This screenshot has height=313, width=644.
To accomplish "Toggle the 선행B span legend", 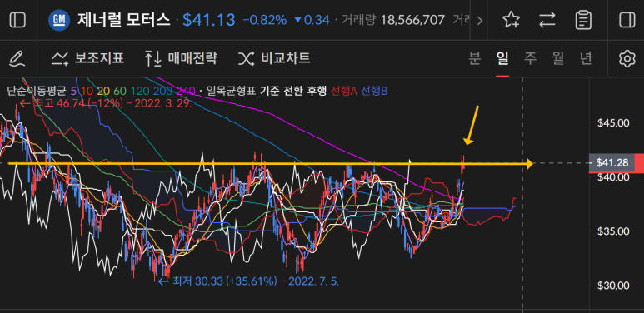I will point(374,91).
